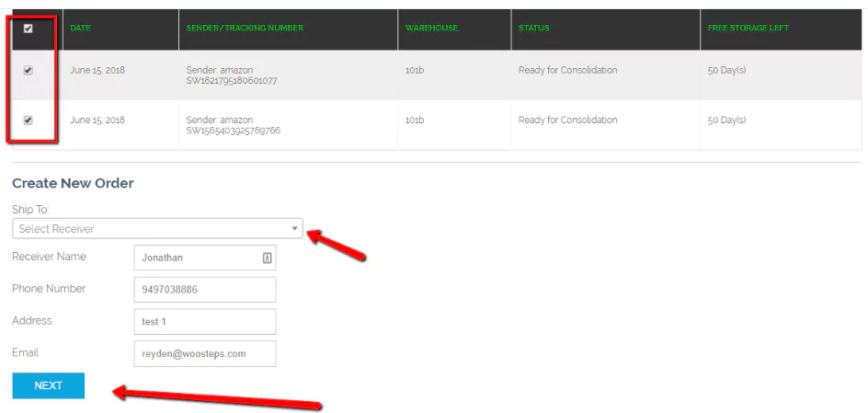
Task: Focus the Phone Number input field
Action: pyautogui.click(x=204, y=290)
